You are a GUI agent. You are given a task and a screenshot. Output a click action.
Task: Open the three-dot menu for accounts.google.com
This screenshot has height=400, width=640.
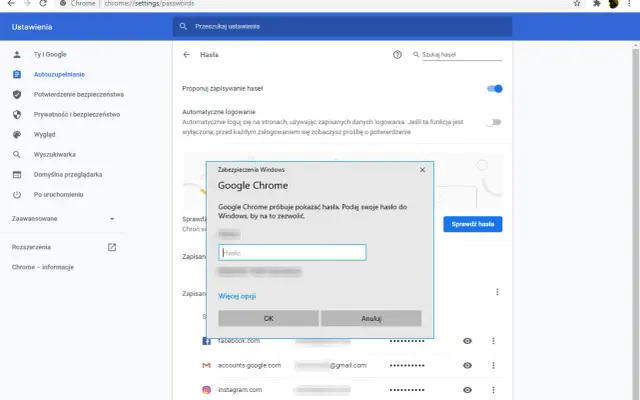point(493,365)
